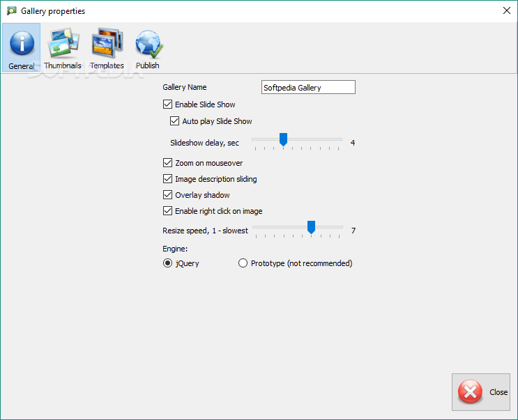Image resolution: width=518 pixels, height=420 pixels.
Task: Toggle Enable right click on image
Action: tap(167, 211)
